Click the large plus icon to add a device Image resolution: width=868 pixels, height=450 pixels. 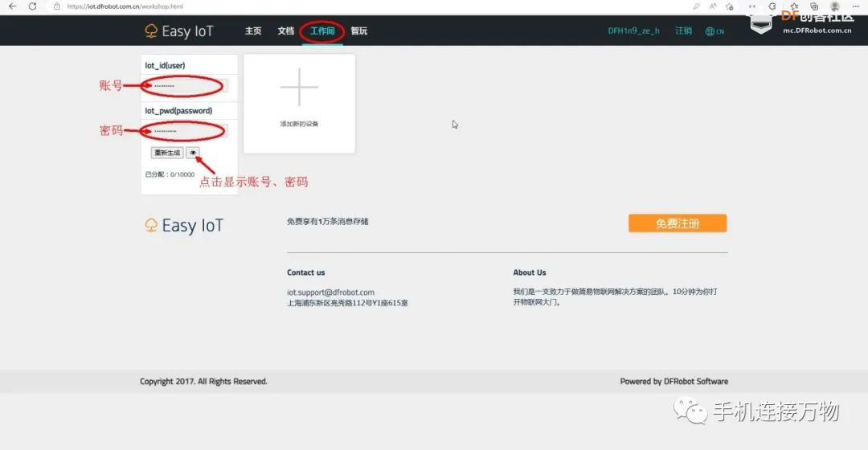299,87
